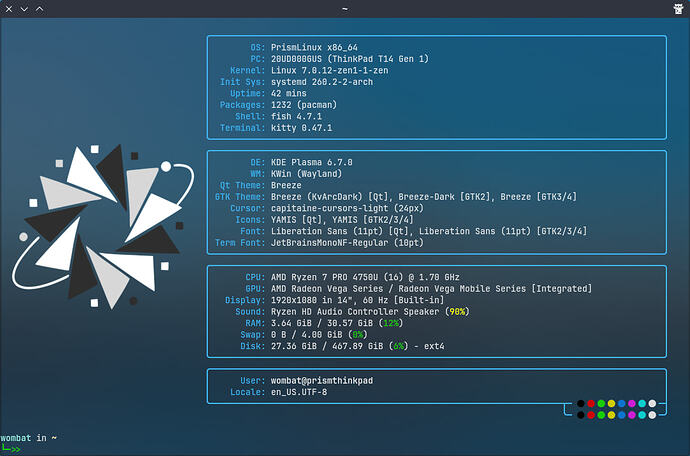Click the "fish 4.7.1" shell value
This screenshot has height=456, width=690.
(296, 116)
